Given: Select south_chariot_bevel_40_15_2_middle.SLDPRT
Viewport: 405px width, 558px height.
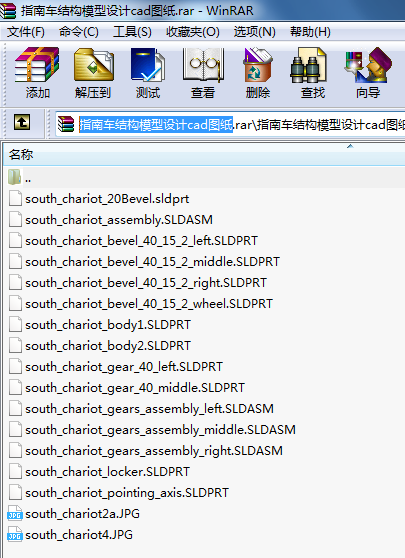Looking at the screenshot, I should [152, 262].
